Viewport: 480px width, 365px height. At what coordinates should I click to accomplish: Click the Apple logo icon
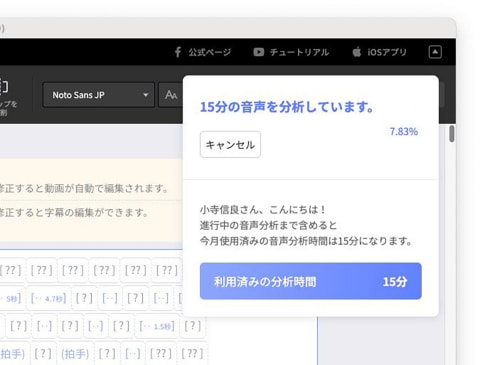tap(357, 52)
